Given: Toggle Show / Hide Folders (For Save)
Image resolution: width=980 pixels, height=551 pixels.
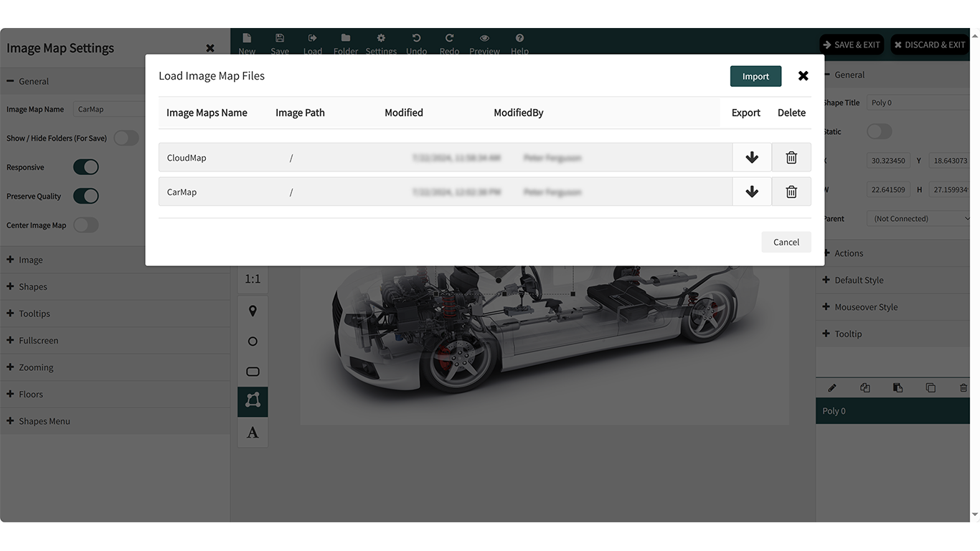Looking at the screenshot, I should 126,138.
